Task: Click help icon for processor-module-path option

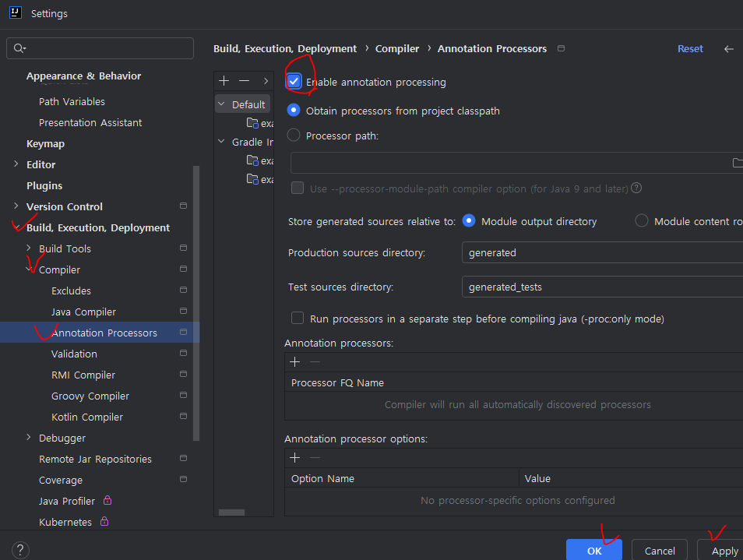Action: click(636, 188)
